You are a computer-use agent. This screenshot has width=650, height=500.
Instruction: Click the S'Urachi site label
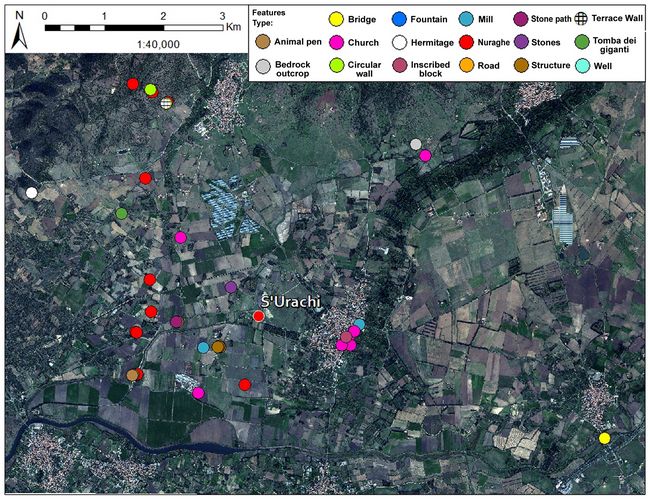[x=291, y=302]
